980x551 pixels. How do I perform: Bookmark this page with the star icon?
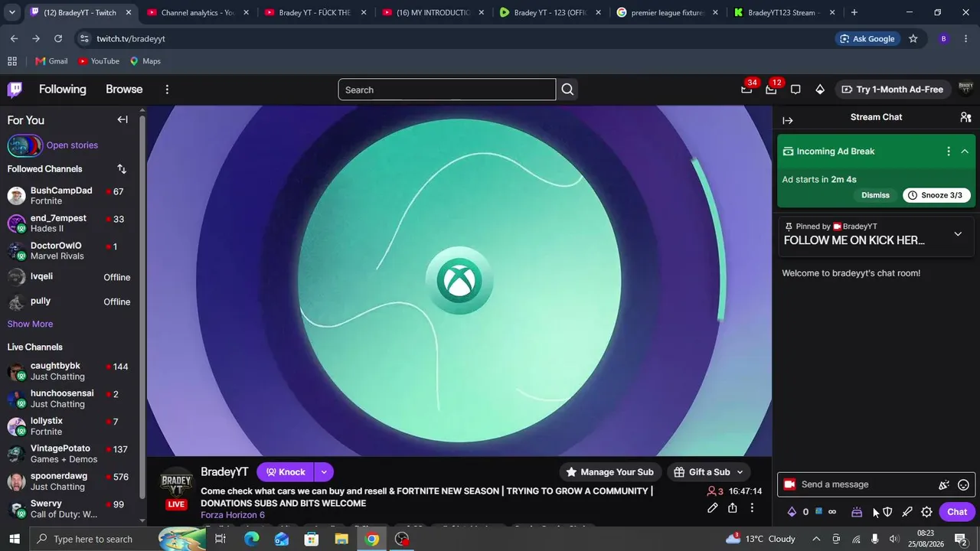point(913,38)
